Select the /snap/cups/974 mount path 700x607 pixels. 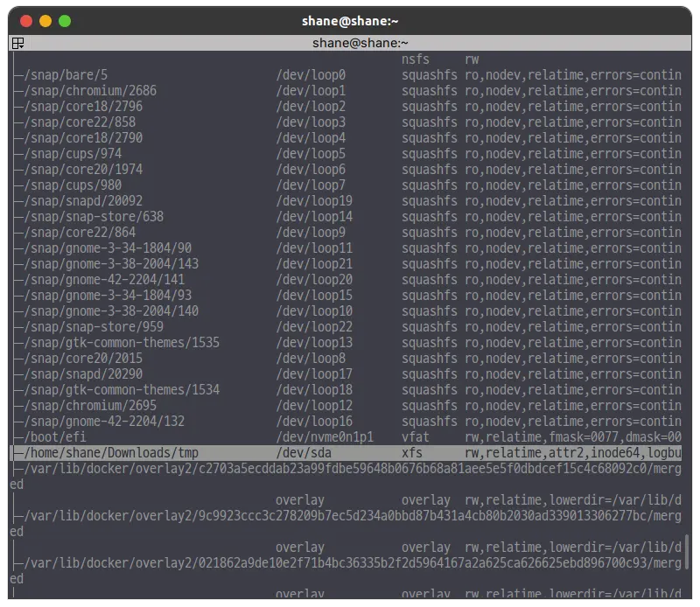coord(73,154)
